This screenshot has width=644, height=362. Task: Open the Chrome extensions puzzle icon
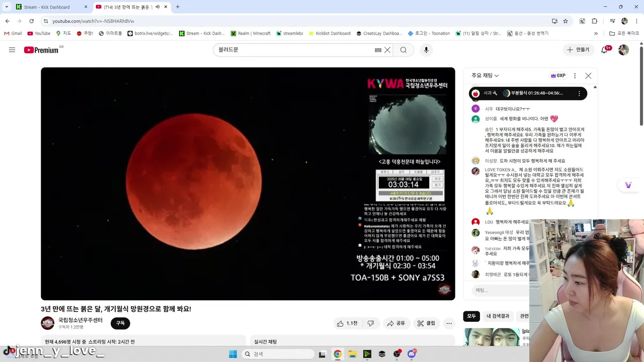594,21
